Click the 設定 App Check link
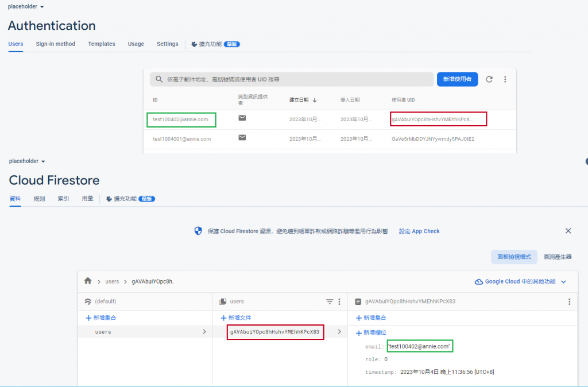 (x=419, y=231)
